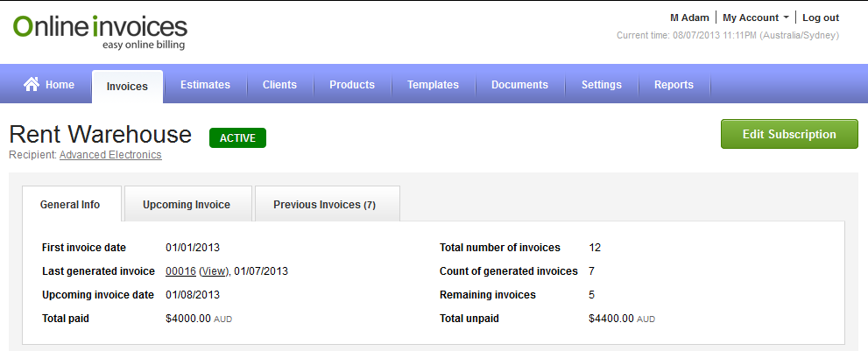Open Templates from the navigation bar
The width and height of the screenshot is (868, 351).
point(433,85)
